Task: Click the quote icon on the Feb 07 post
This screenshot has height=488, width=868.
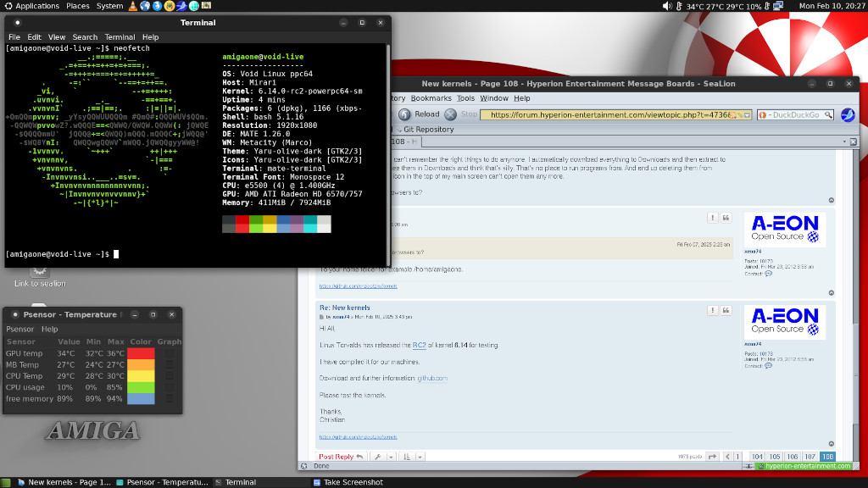Action: click(x=726, y=218)
